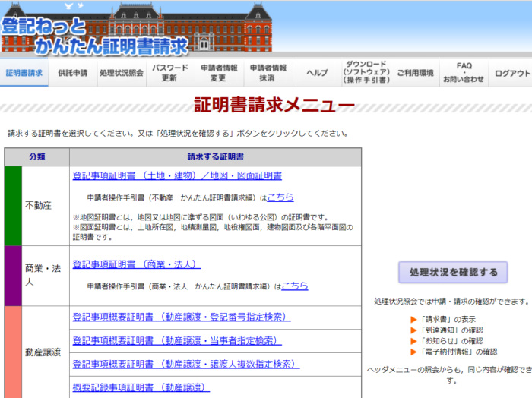Go to ご利用環境 page
Screen dimensions: 532x398
tap(415, 74)
